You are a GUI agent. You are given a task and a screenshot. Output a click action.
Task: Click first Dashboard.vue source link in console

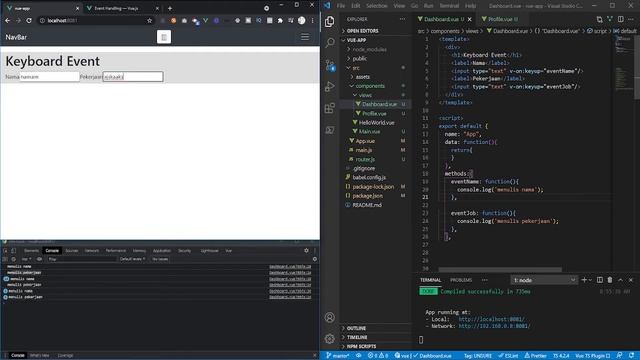click(x=290, y=267)
